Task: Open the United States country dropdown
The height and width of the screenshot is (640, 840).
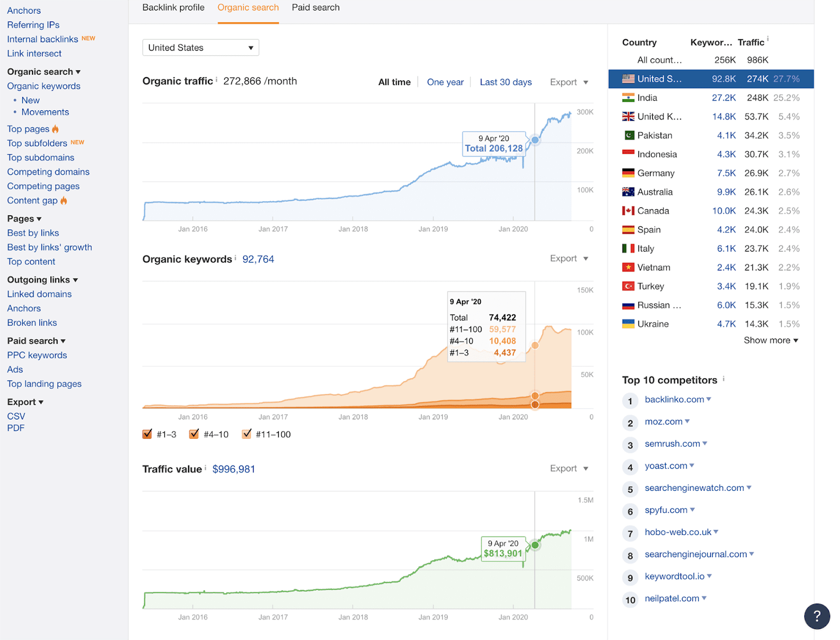Action: point(201,48)
